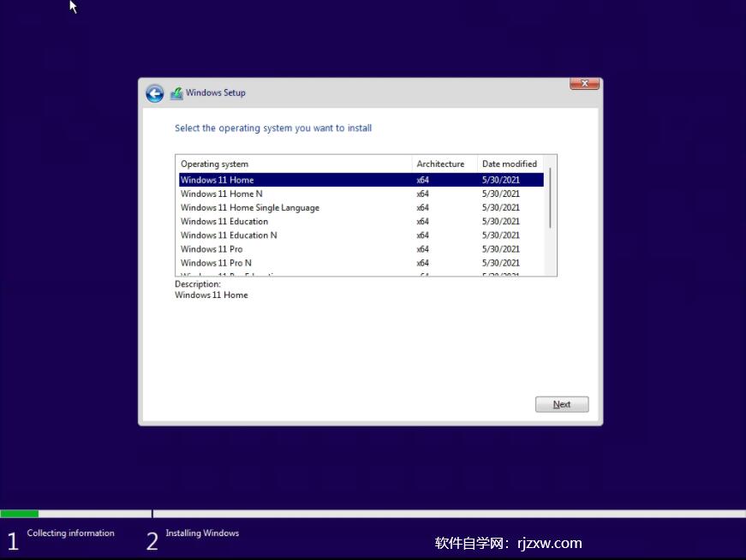Click the Next button
Image resolution: width=746 pixels, height=560 pixels.
(562, 403)
